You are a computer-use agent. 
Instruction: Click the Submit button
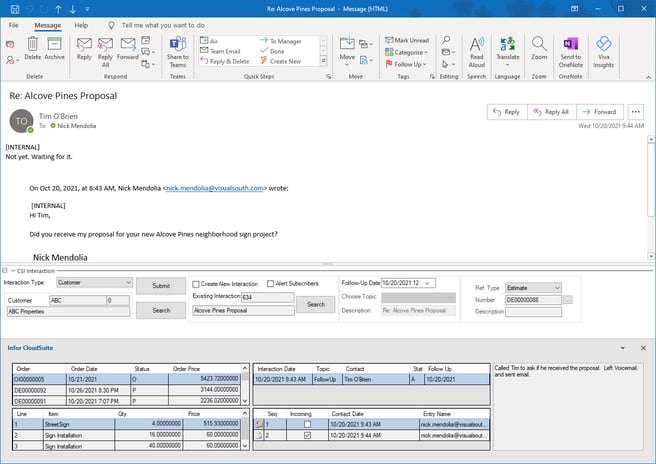(160, 284)
